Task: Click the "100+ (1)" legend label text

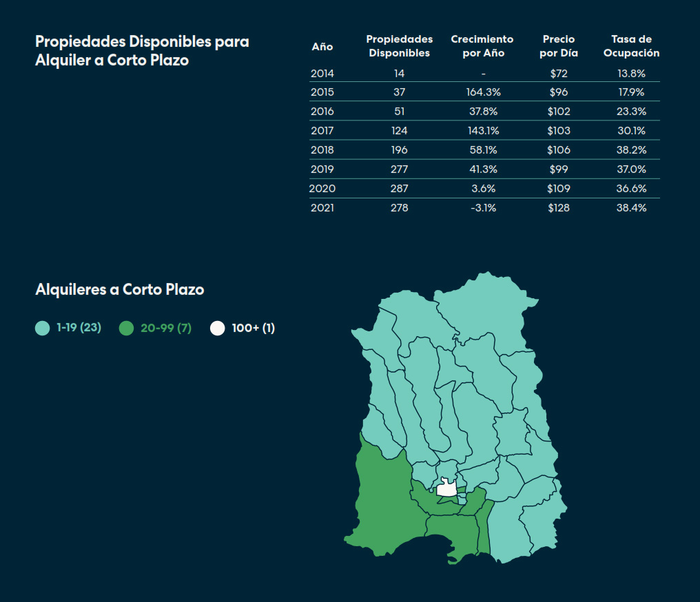Action: [254, 329]
